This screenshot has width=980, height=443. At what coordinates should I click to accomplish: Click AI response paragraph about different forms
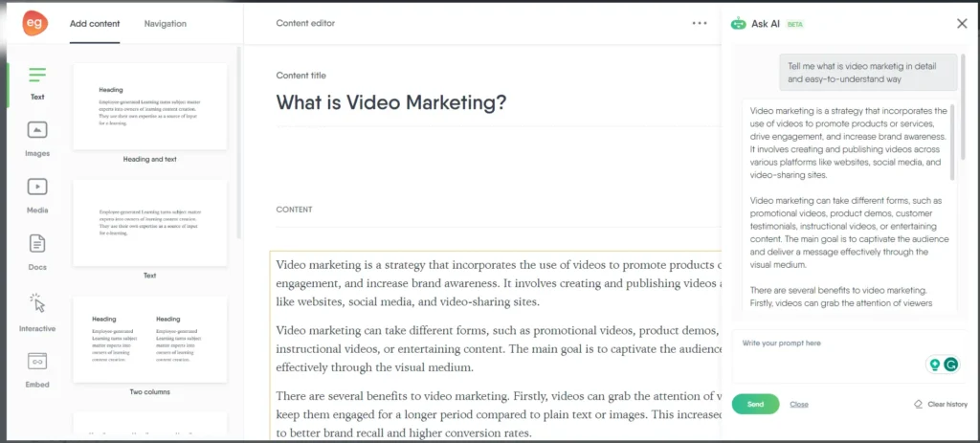coord(850,233)
